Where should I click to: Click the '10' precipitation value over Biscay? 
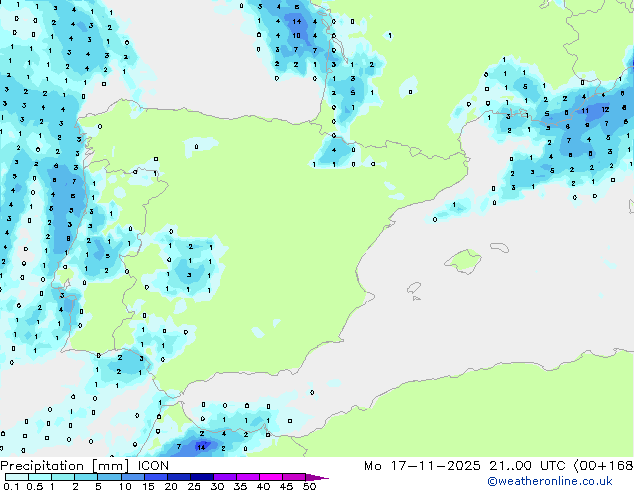pos(296,36)
